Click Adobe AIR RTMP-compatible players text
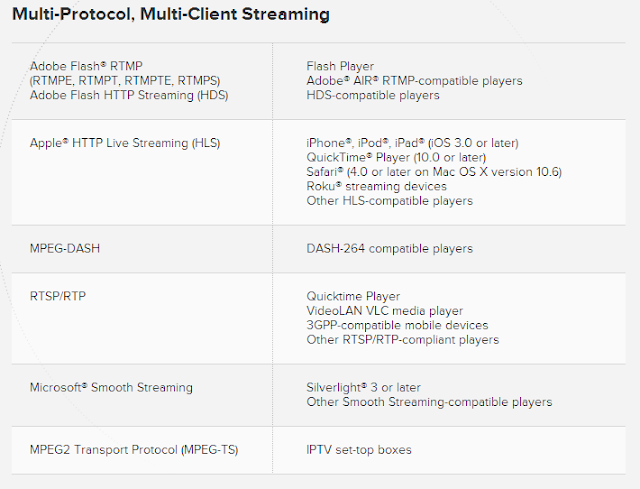Viewport: 640px width, 489px height. (x=414, y=81)
